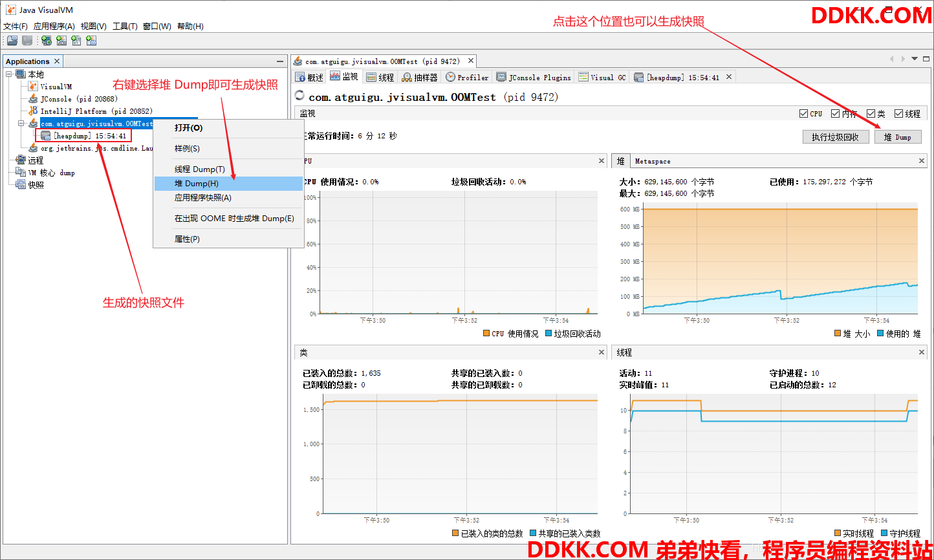934x560 pixels.
Task: Click the VM 核心 dump icon
Action: point(21,172)
